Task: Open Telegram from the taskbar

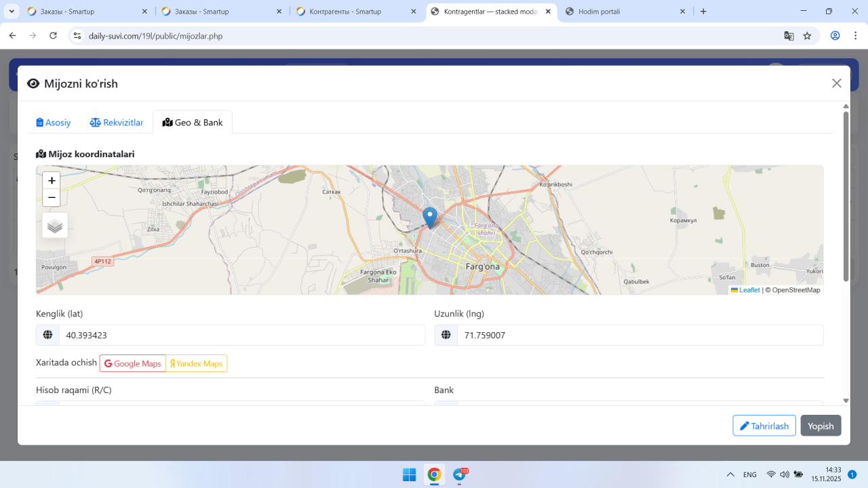Action: (460, 474)
